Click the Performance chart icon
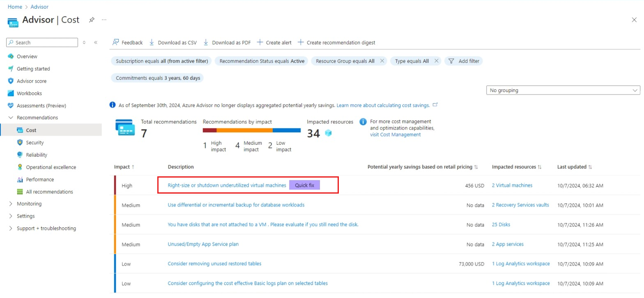The height and width of the screenshot is (298, 644). (x=20, y=180)
